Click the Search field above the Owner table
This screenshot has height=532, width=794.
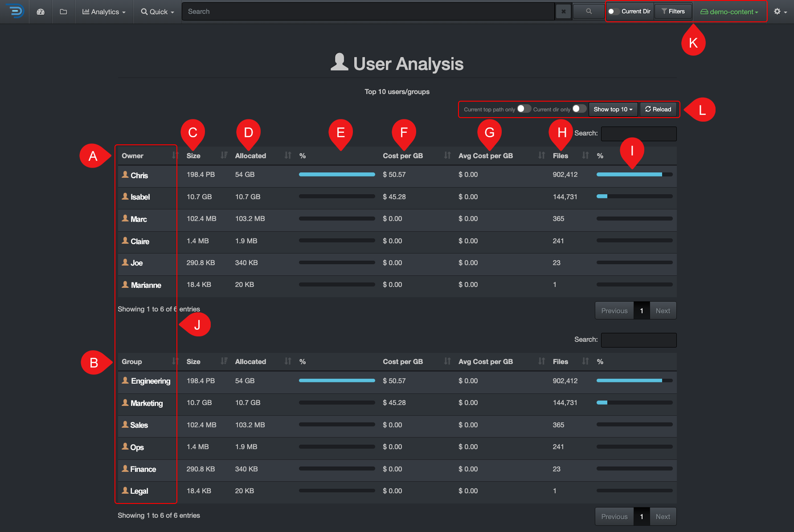point(638,133)
